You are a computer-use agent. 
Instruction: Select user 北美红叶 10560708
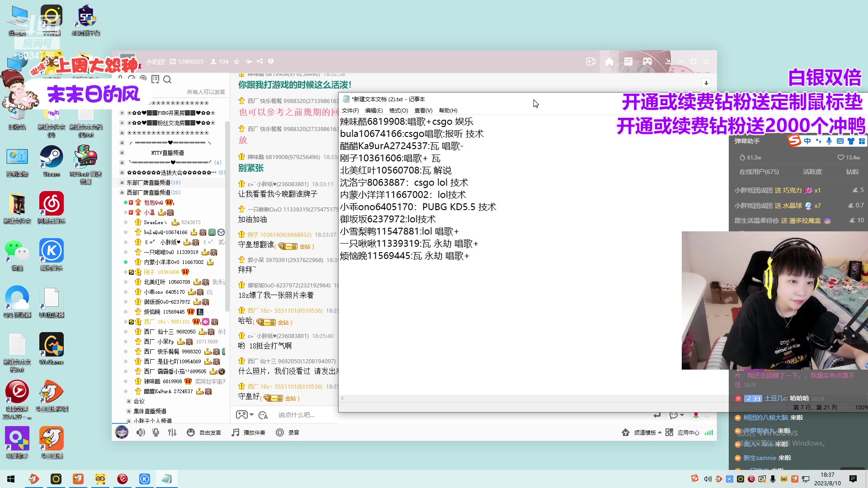pyautogui.click(x=167, y=282)
